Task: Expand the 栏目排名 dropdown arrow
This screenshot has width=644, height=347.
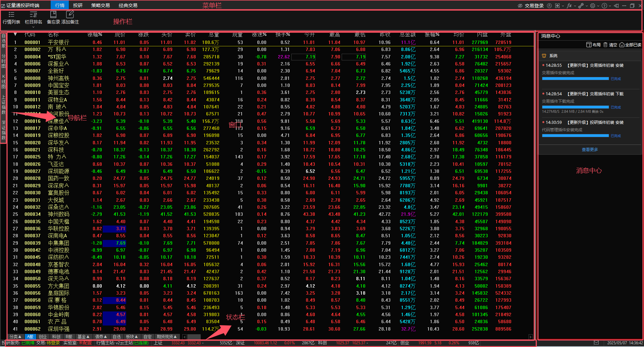Action: coord(33,27)
